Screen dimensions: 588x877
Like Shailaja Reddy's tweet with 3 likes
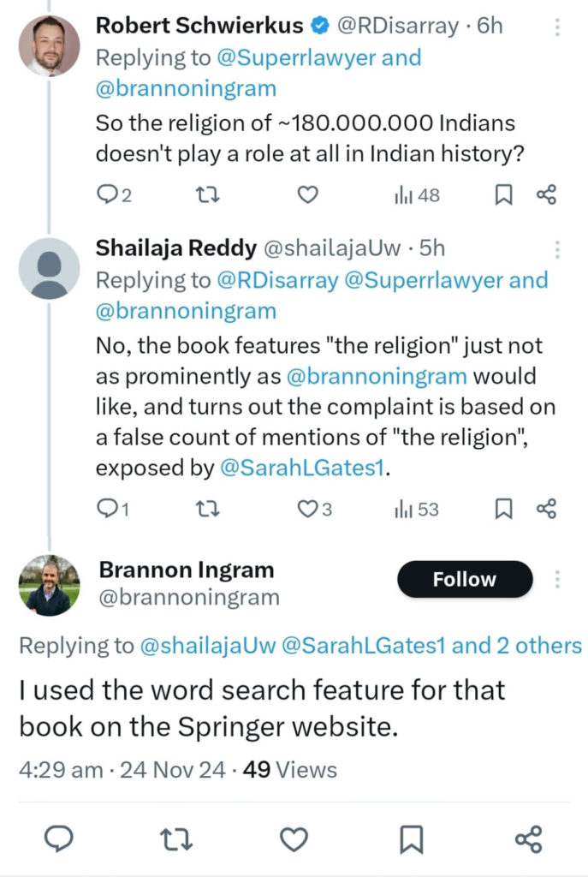pos(306,510)
